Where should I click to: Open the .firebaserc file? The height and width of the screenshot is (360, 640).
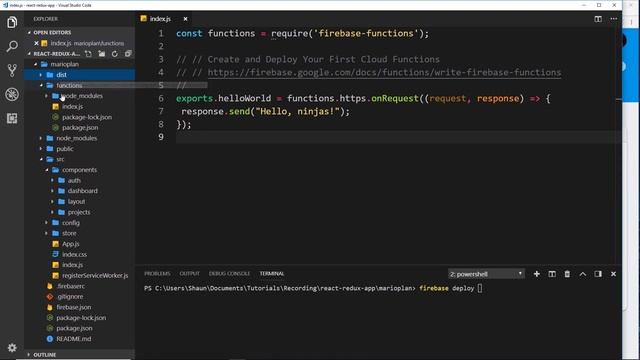tap(71, 286)
